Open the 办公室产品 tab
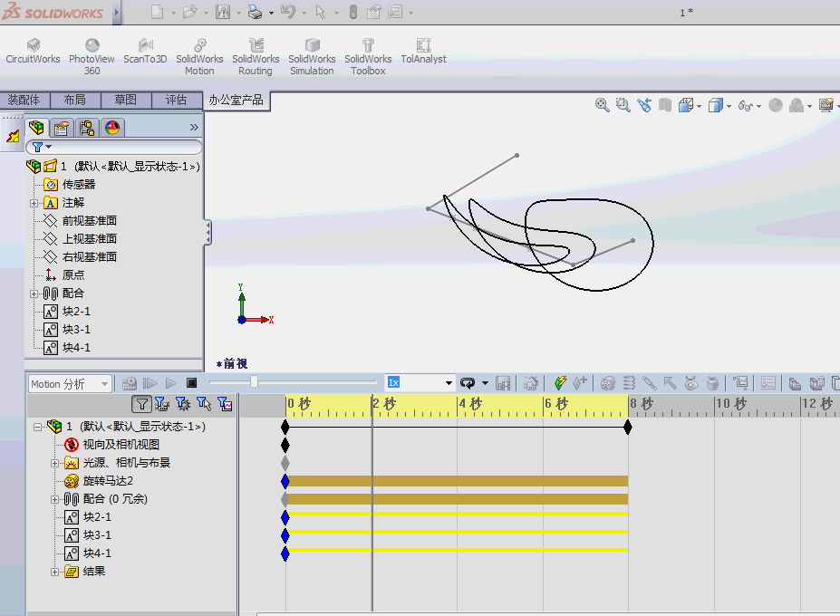This screenshot has height=616, width=840. (237, 100)
